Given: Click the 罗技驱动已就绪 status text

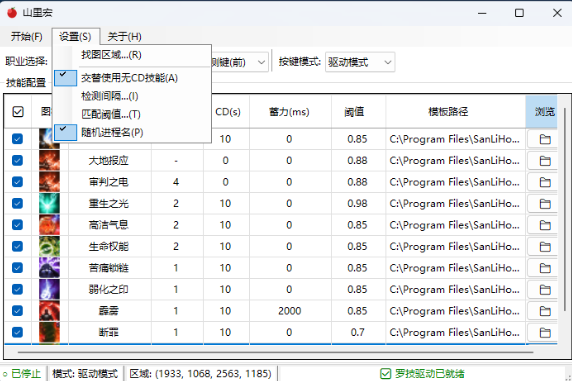Looking at the screenshot, I should [429, 374].
